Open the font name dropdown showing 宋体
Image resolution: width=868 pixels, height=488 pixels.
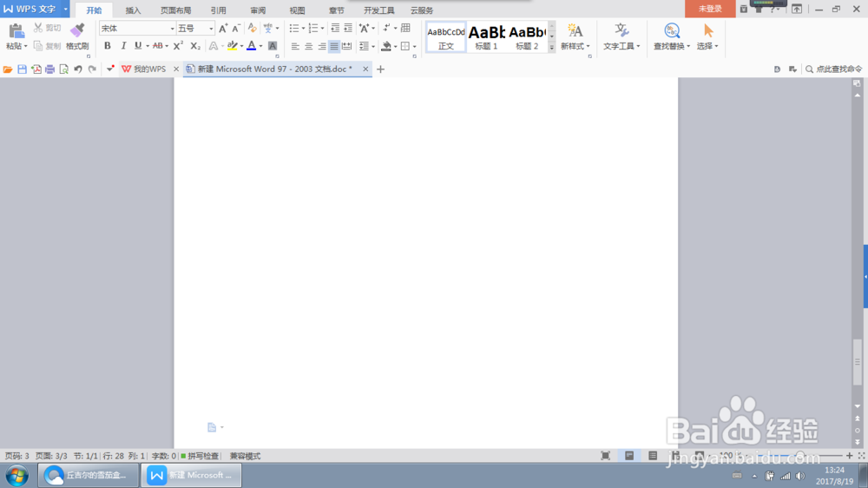[x=172, y=29]
